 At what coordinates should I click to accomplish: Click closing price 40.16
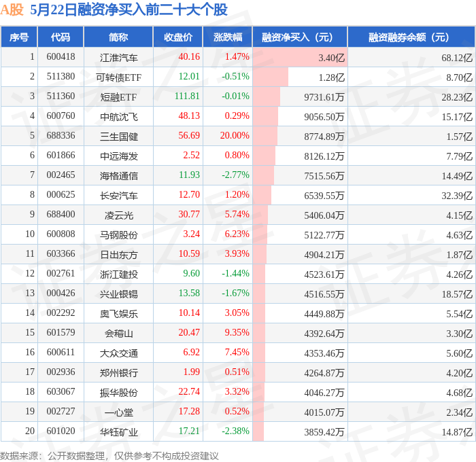point(189,56)
